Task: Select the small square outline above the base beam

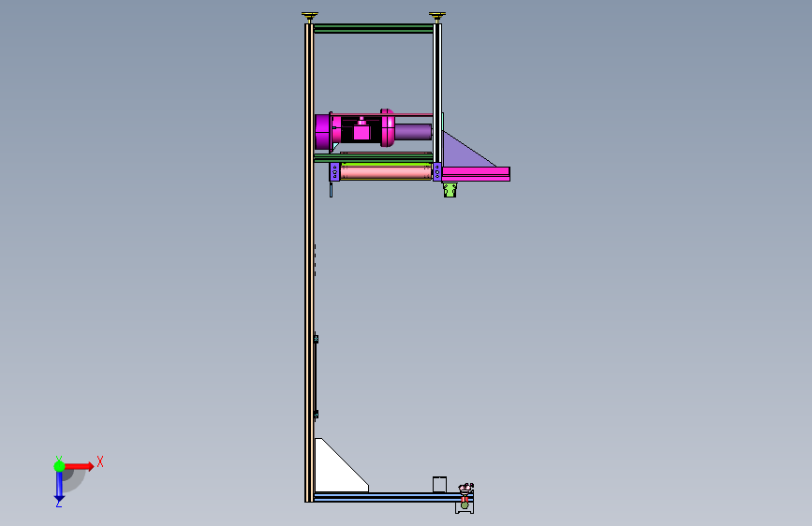Action: (439, 485)
